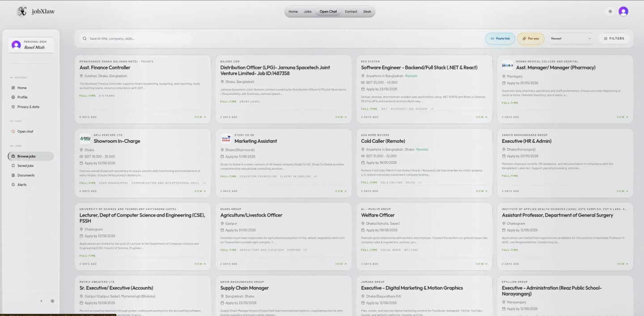View the Lecturer CSE job card

[x=200, y=264]
